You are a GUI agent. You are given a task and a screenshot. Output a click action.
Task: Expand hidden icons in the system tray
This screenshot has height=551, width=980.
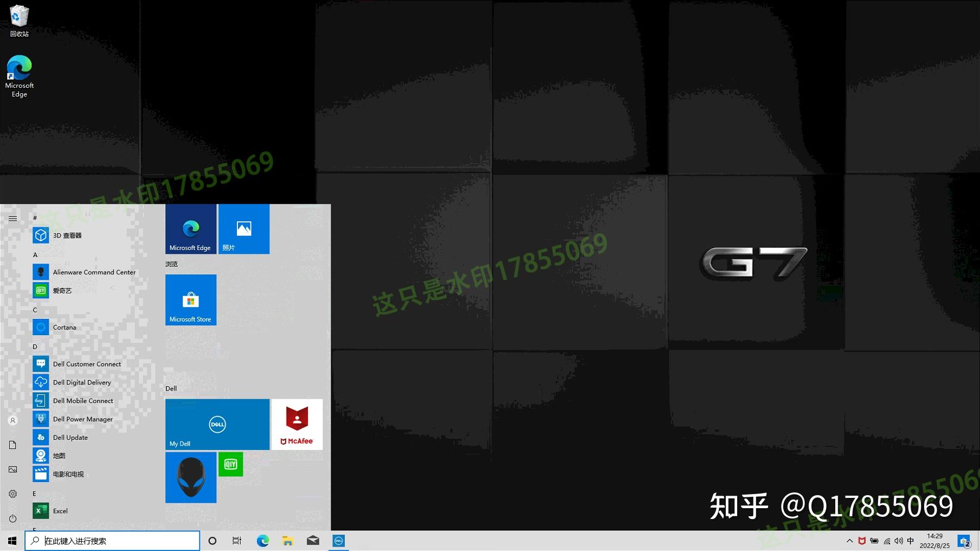pyautogui.click(x=850, y=540)
